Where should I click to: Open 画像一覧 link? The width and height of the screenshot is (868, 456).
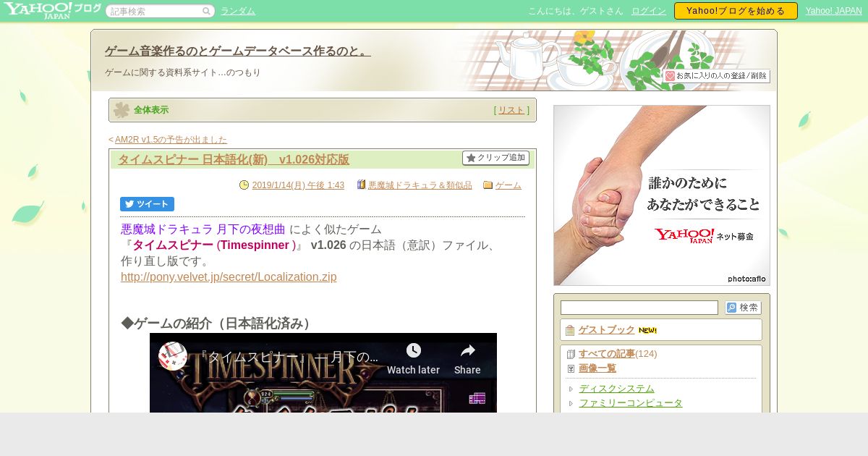(597, 368)
